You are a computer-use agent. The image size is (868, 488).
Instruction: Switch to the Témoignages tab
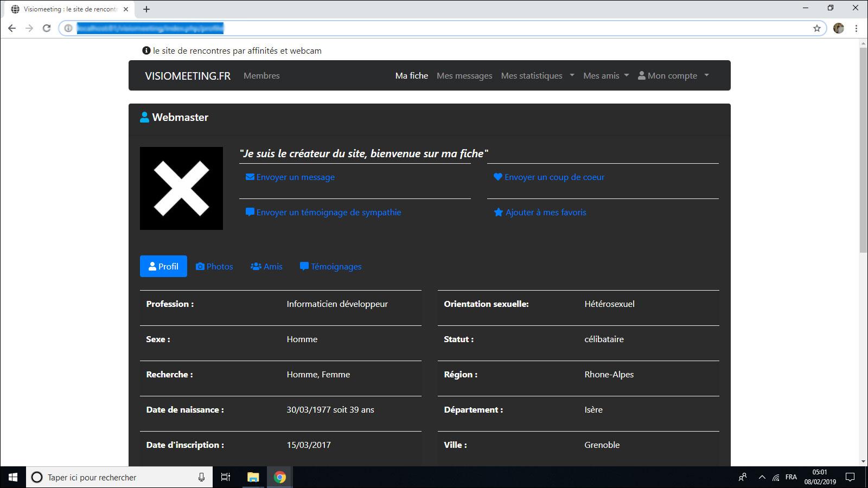click(x=330, y=267)
